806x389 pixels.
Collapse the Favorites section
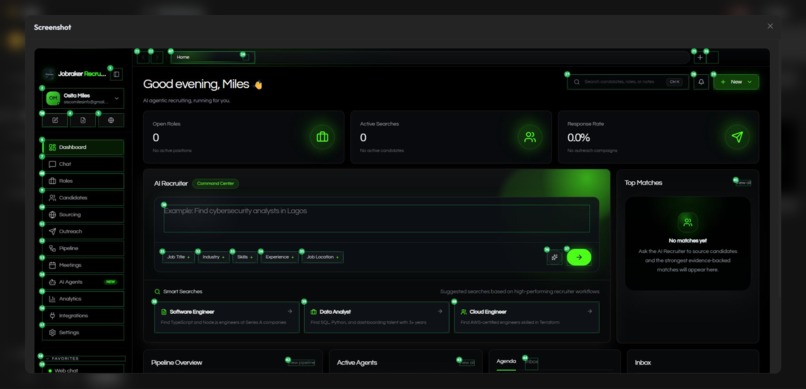pos(83,359)
